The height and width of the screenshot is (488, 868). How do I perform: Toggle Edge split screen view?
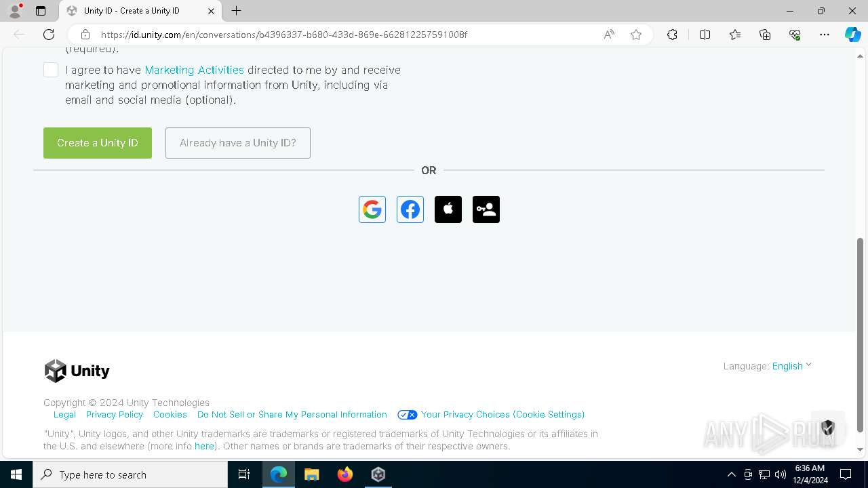pos(705,35)
